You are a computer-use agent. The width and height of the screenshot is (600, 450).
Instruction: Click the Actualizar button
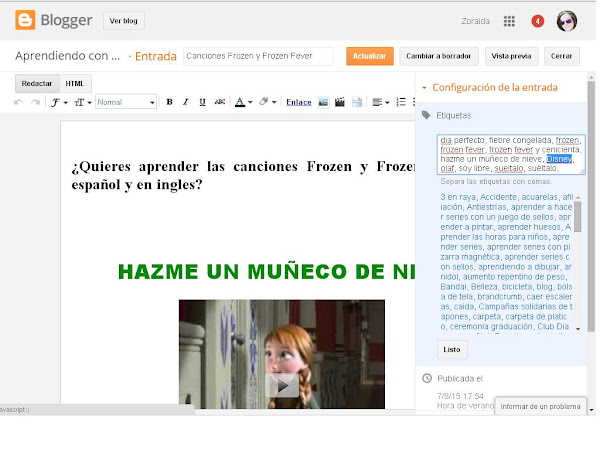370,56
